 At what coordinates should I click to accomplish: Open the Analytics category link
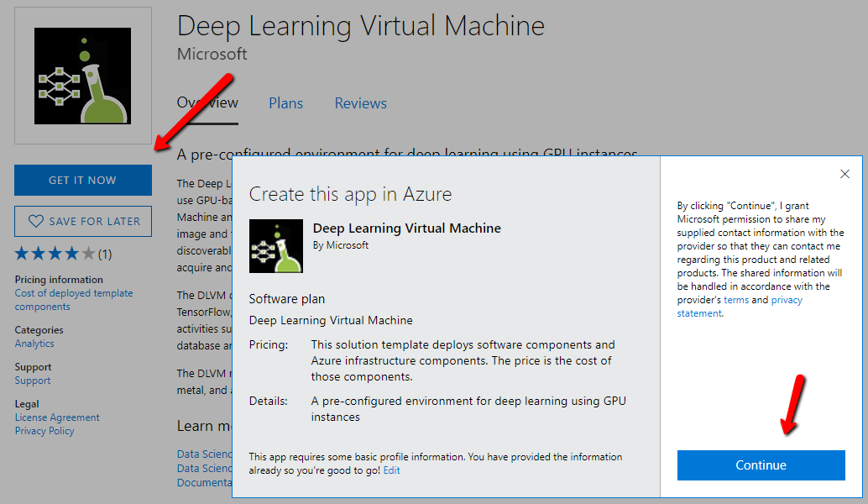tap(34, 344)
